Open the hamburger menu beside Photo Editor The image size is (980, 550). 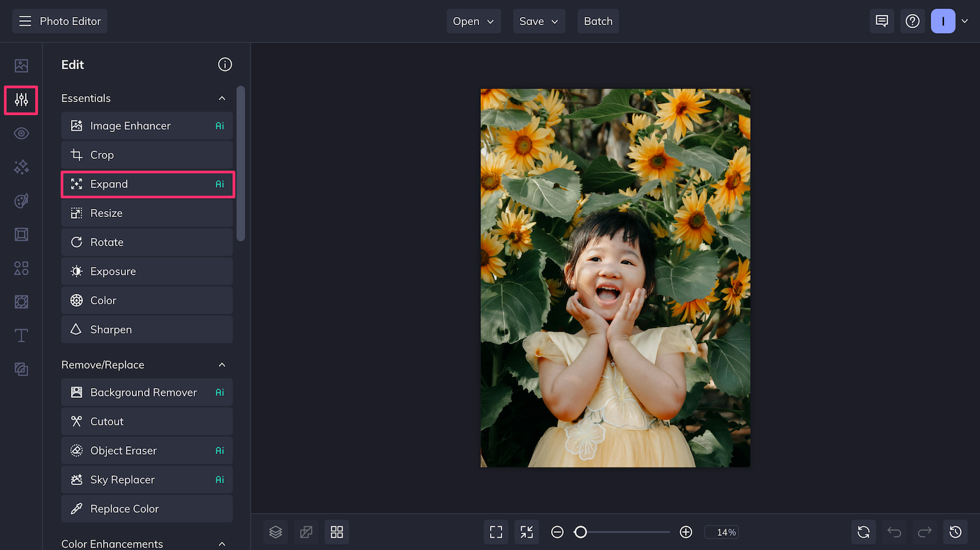(25, 21)
